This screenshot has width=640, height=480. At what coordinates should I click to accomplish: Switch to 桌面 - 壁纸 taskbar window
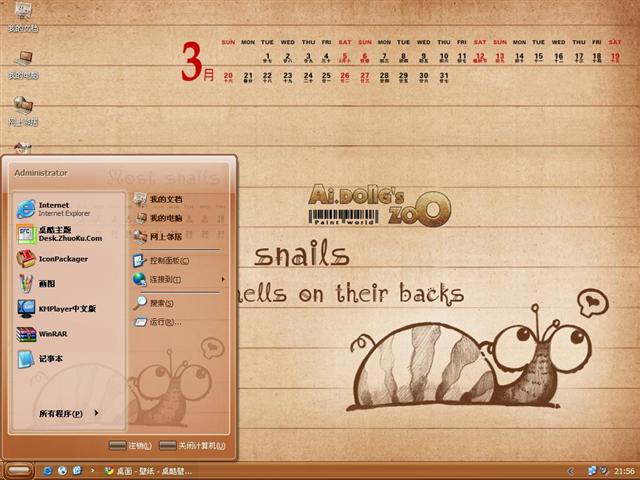coord(148,471)
